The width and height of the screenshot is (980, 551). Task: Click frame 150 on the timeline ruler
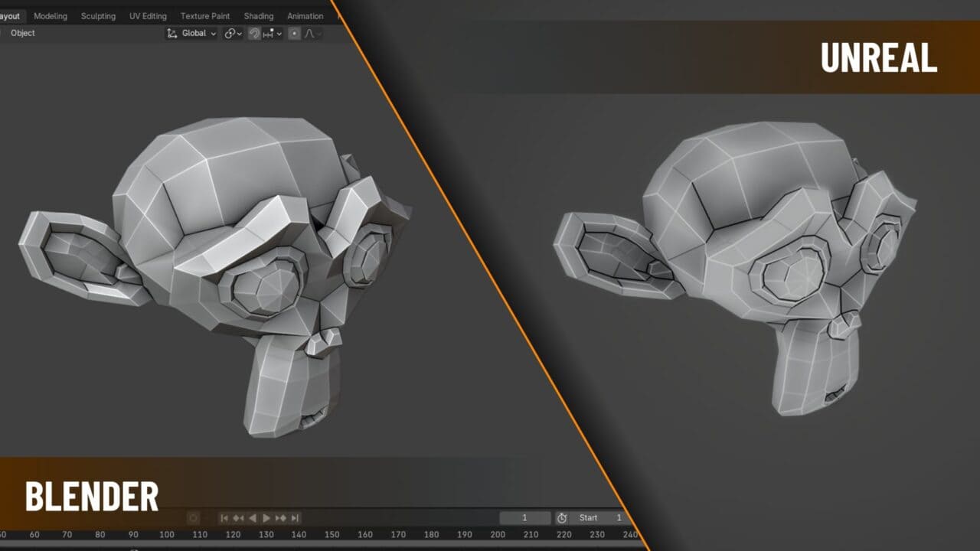click(332, 535)
